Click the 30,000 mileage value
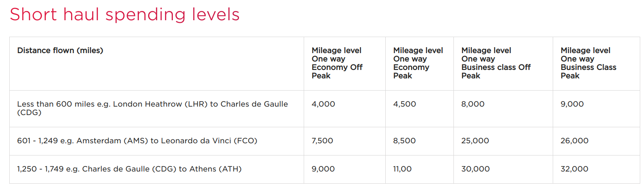Image resolution: width=644 pixels, height=193 pixels. pyautogui.click(x=475, y=169)
